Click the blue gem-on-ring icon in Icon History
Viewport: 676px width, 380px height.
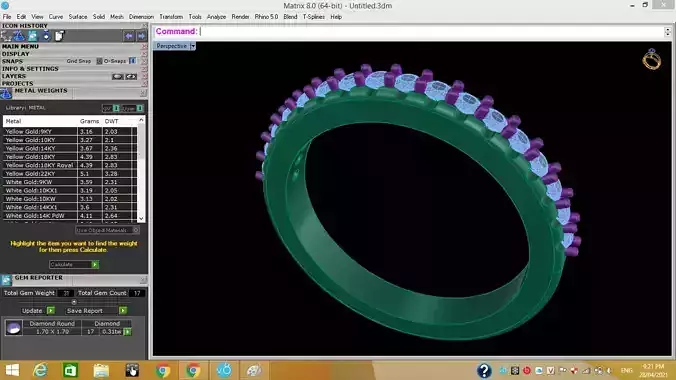point(46,36)
